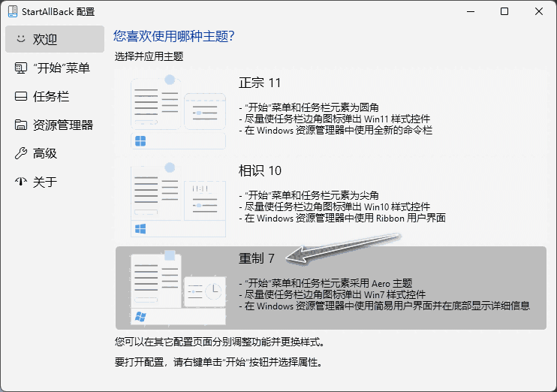Select the 正宗 11 theme preview image
The height and width of the screenshot is (392, 557).
pyautogui.click(x=179, y=112)
